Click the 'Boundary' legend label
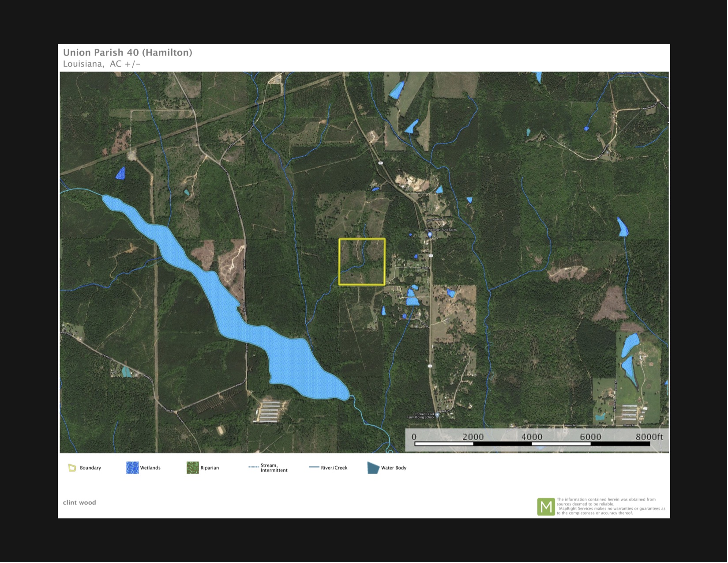Screen dimensions: 728x563 click(x=90, y=468)
